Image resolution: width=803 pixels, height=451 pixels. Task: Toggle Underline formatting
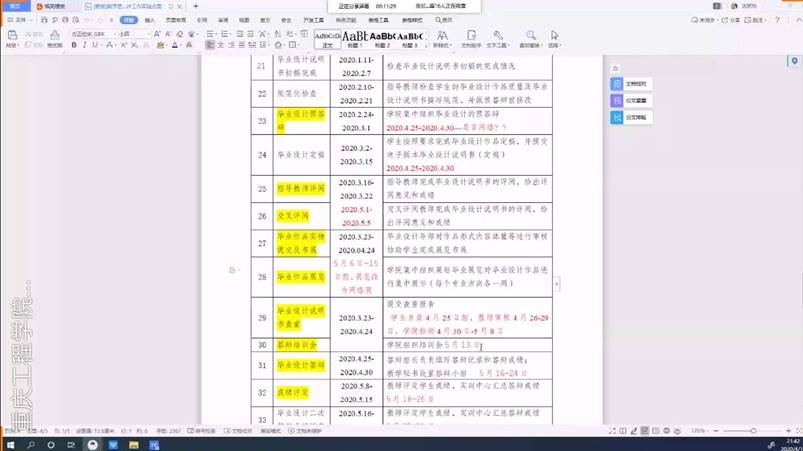click(95, 45)
